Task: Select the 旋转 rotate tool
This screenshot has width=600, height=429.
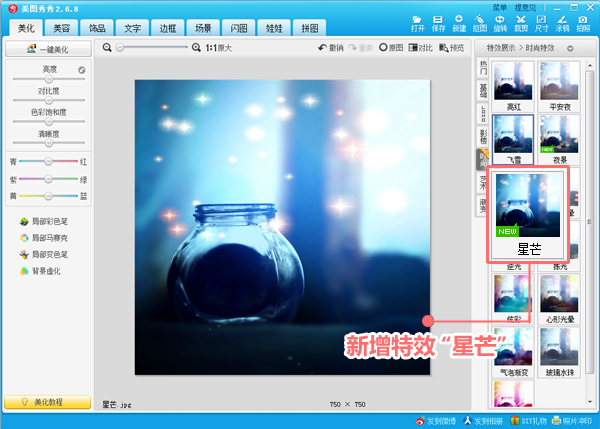Action: point(500,22)
